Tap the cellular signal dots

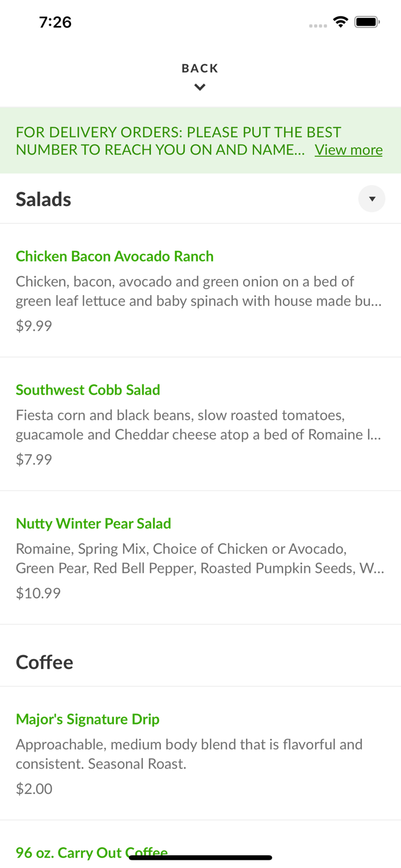[318, 25]
